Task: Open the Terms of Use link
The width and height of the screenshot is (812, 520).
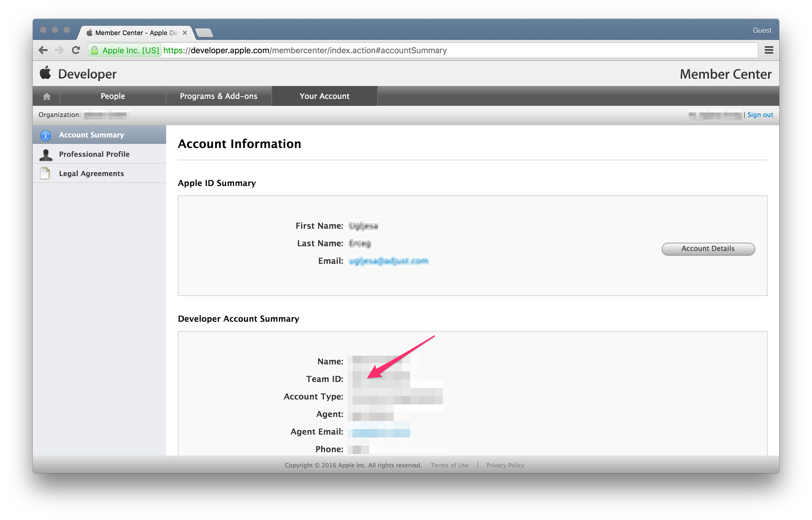Action: tap(449, 465)
